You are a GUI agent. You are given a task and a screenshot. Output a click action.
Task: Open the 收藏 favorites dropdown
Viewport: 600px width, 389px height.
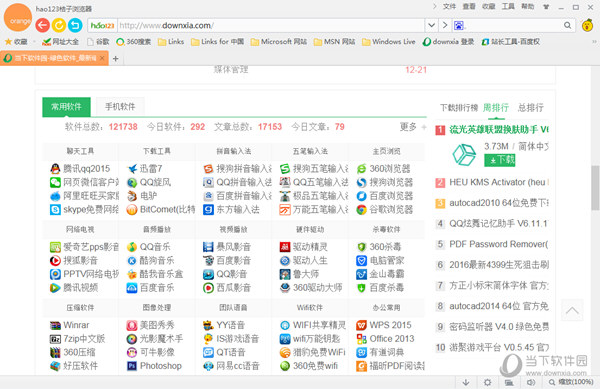point(34,42)
